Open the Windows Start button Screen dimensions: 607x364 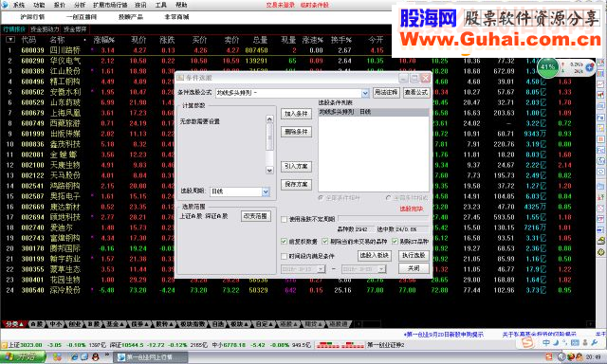click(23, 356)
